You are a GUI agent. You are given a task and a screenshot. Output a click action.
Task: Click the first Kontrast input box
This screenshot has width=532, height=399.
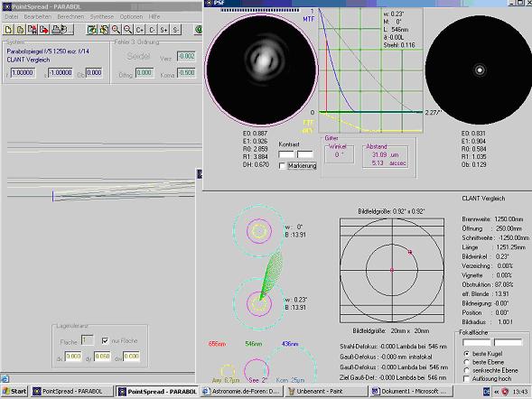click(286, 154)
